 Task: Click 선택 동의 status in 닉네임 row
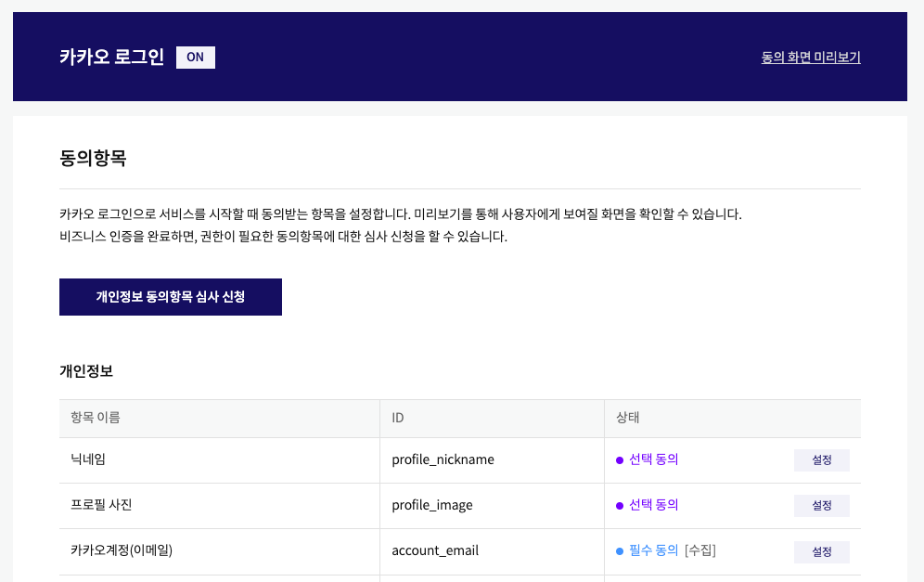tap(653, 459)
